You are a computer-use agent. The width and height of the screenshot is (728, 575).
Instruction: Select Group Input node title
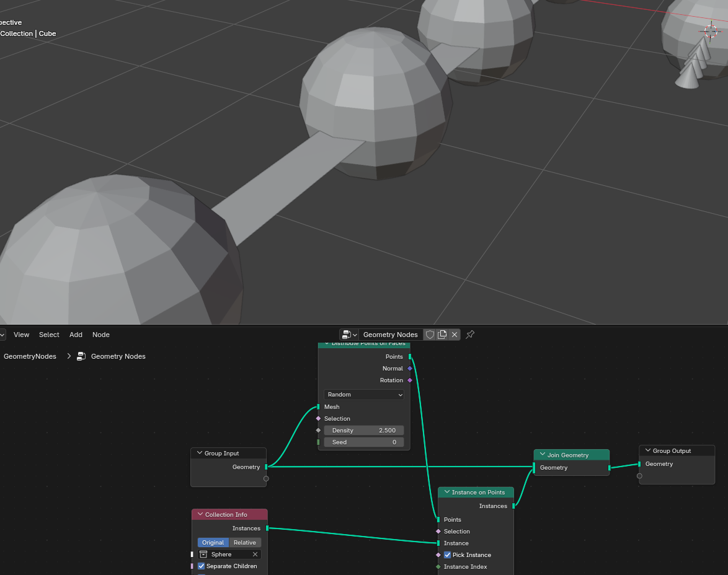[222, 454]
